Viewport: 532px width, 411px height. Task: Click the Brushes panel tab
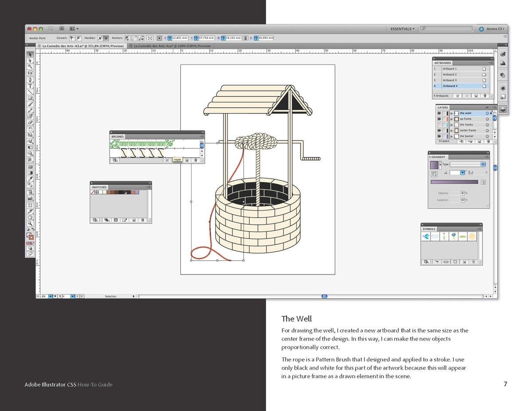118,137
